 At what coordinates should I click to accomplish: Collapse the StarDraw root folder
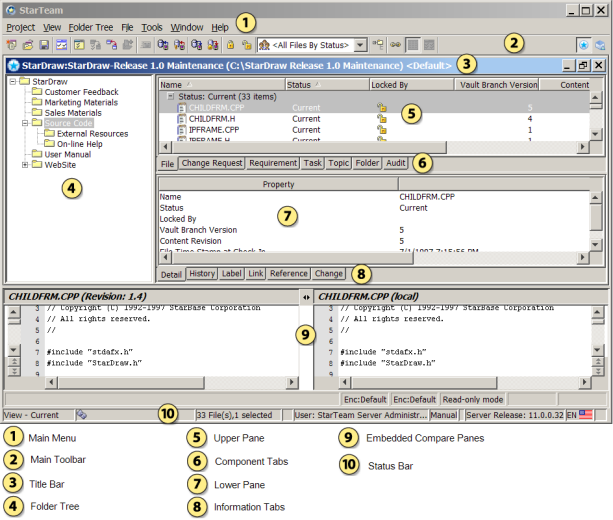tap(12, 81)
